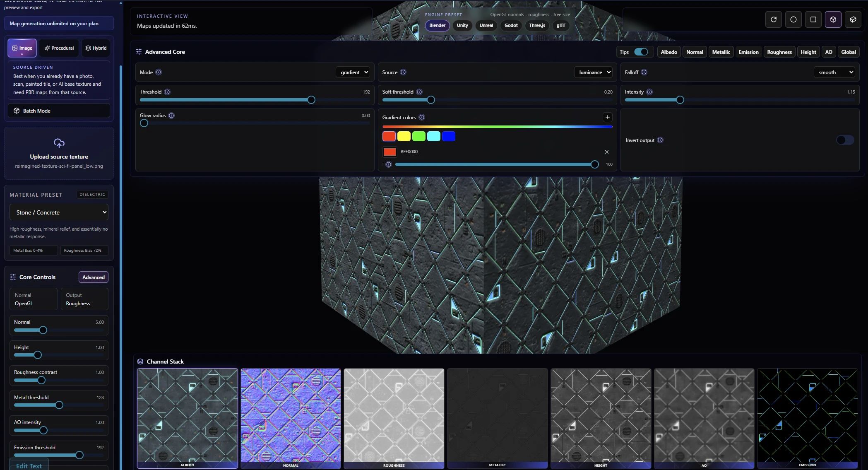868x470 pixels.
Task: Select the Normal channel thumbnail
Action: tap(291, 418)
